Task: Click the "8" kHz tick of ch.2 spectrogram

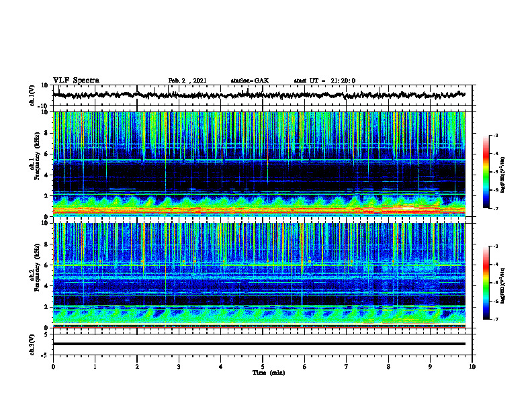Action: 46,244
